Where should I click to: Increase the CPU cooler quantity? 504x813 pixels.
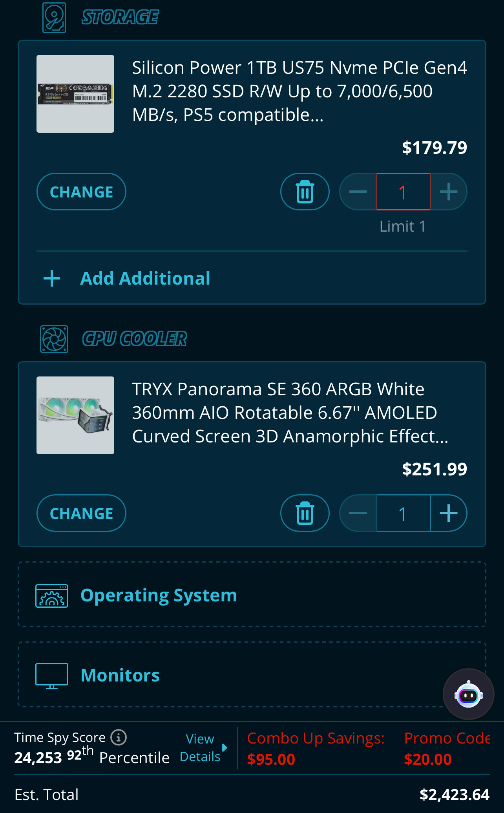[448, 513]
